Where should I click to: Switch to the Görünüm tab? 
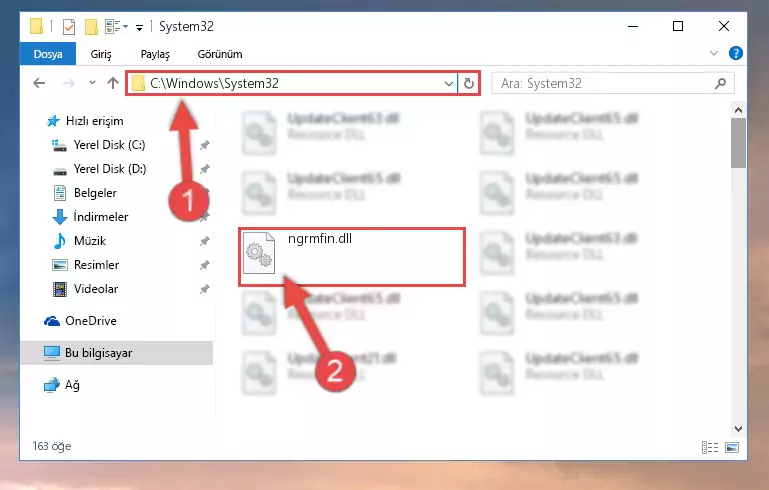[220, 54]
